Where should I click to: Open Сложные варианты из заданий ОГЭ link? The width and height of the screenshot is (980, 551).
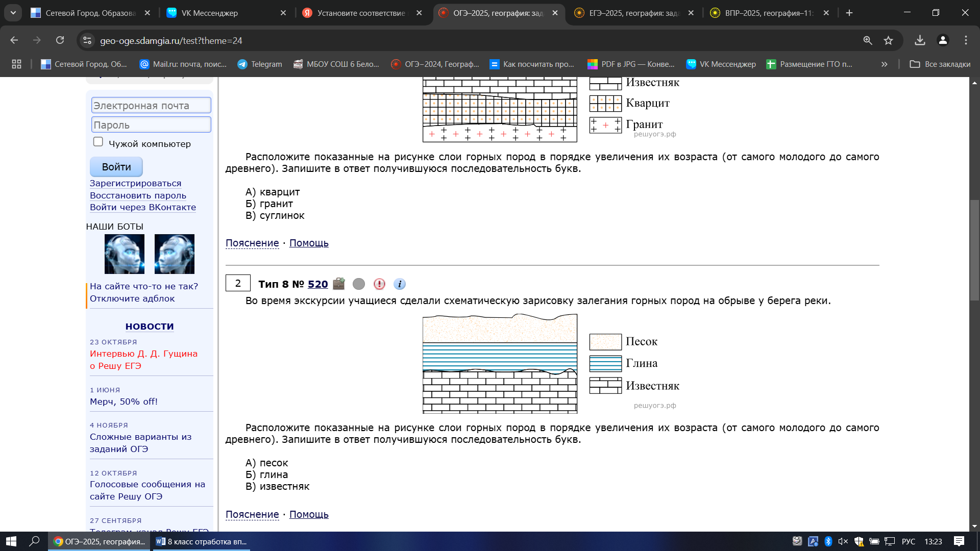point(140,443)
